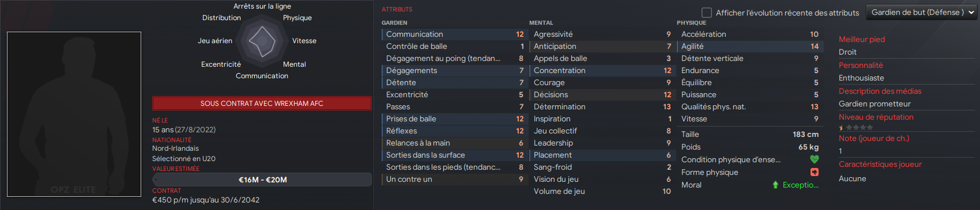Click the red thumbs-down match sharpness icon
The height and width of the screenshot is (210, 980).
point(814,172)
